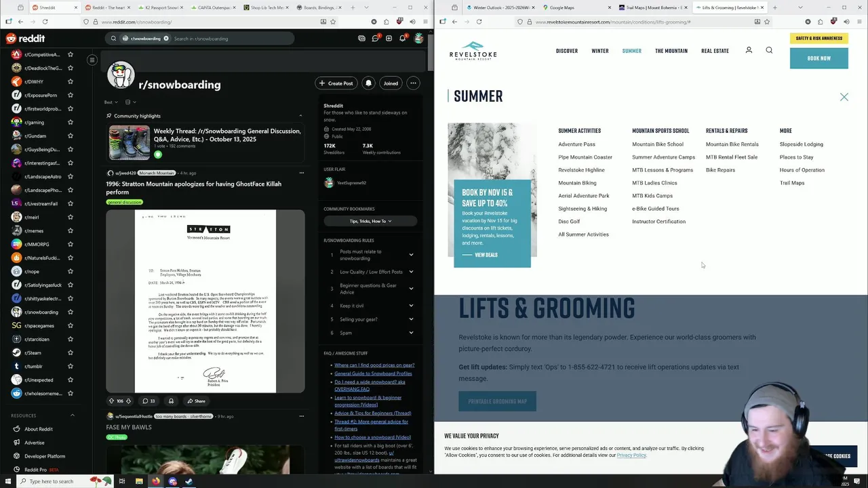Collapse the Resources sidebar section
This screenshot has width=868, height=488.
(x=73, y=415)
